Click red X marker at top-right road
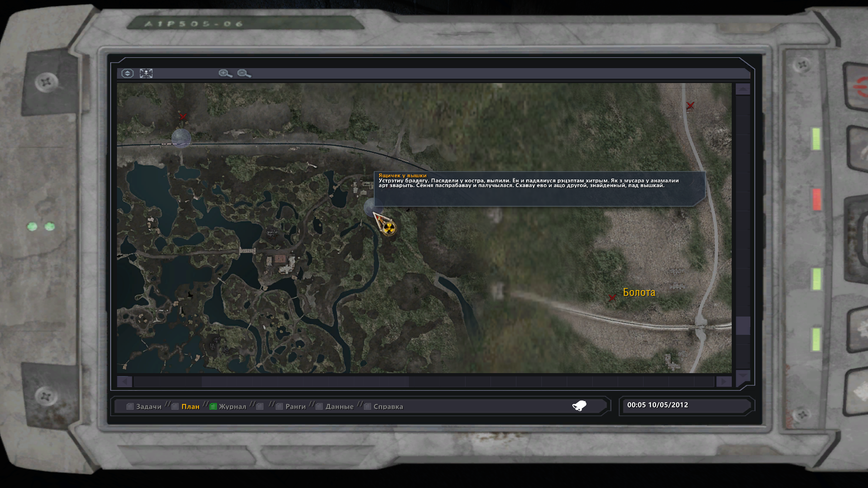 coord(690,106)
